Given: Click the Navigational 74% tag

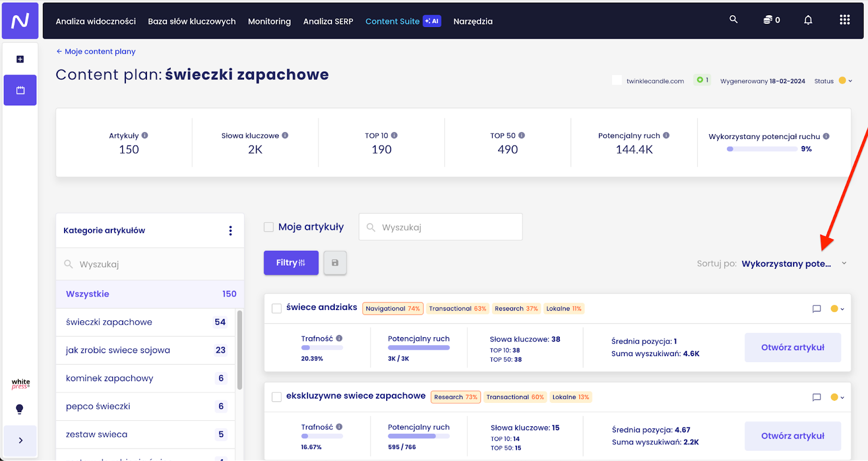Looking at the screenshot, I should [393, 308].
